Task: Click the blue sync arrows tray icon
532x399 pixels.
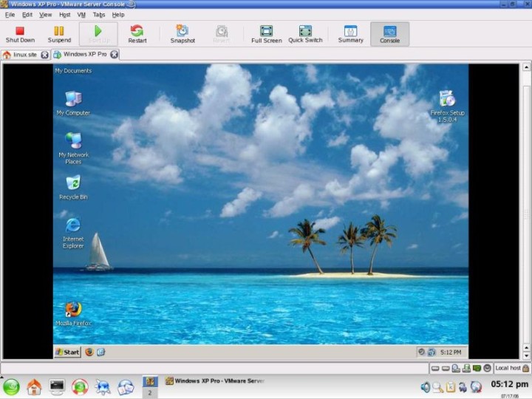Action: coord(463,387)
